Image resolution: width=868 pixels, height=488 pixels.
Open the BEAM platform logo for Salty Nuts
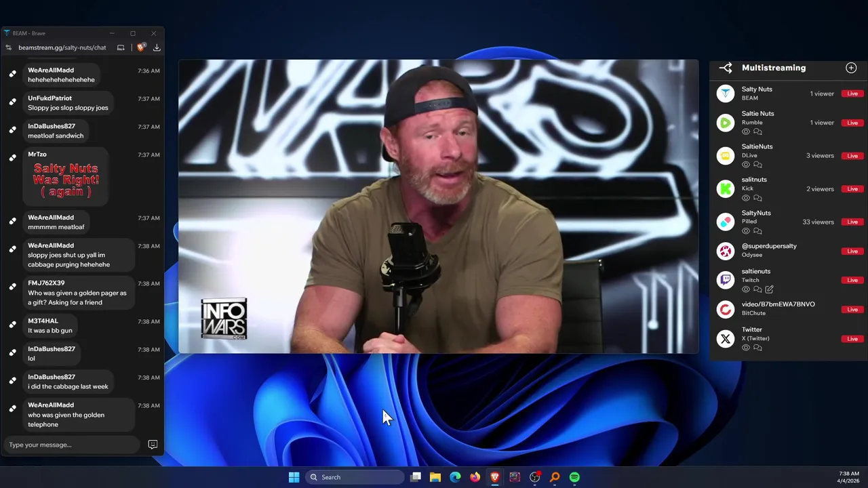(726, 94)
